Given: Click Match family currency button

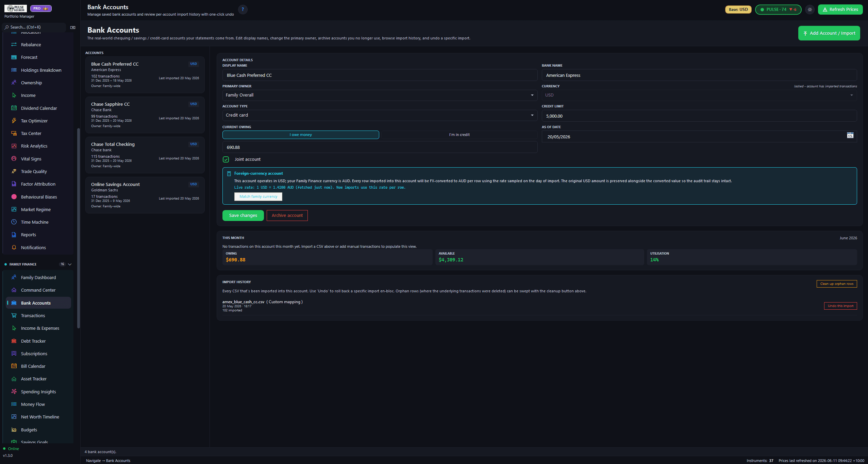Looking at the screenshot, I should tap(258, 196).
